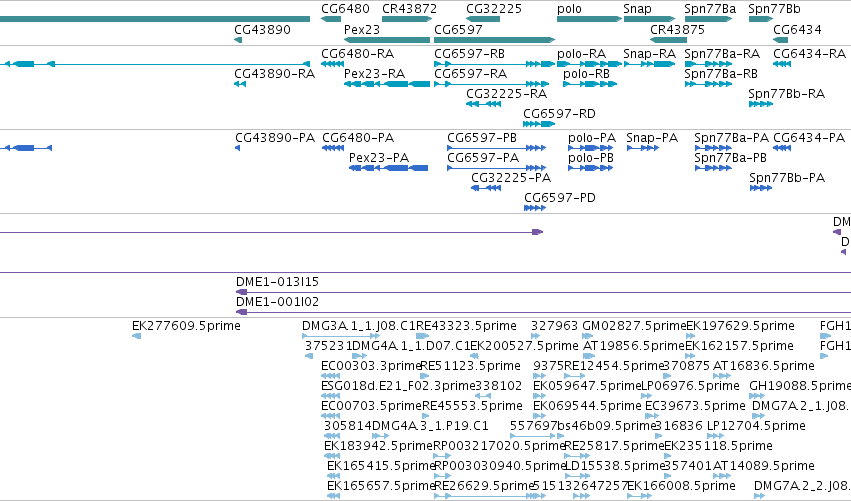Click EST LP12704.5prime
The image size is (851, 501).
756,426
